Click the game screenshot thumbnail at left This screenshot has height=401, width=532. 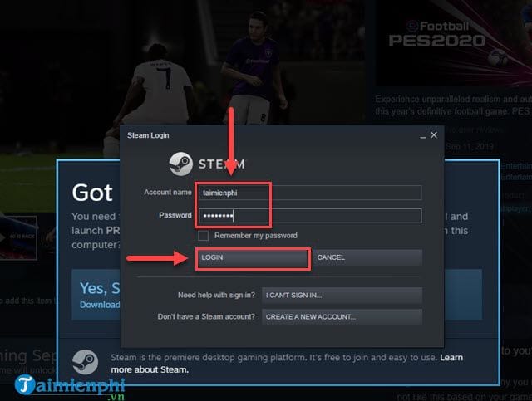tap(18, 238)
